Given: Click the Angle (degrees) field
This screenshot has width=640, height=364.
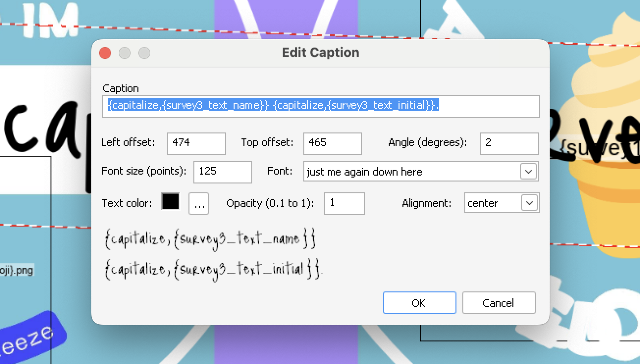Looking at the screenshot, I should [x=509, y=143].
